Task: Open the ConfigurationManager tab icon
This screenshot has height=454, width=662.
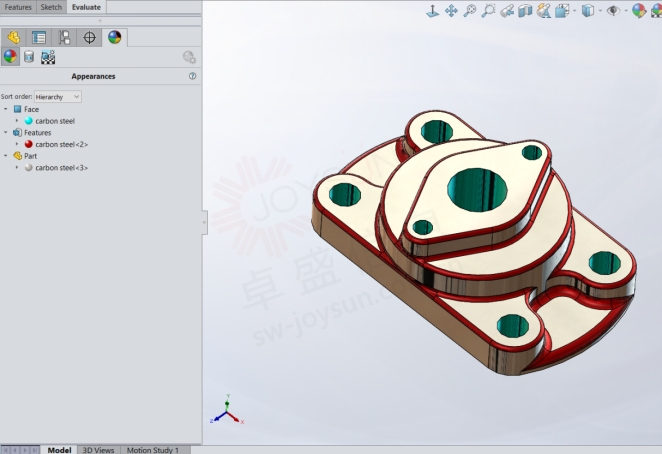Action: pos(65,37)
